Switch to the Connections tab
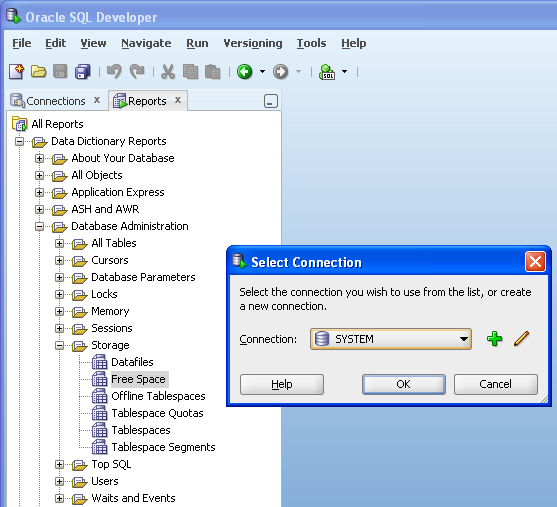This screenshot has width=557, height=507. (55, 101)
